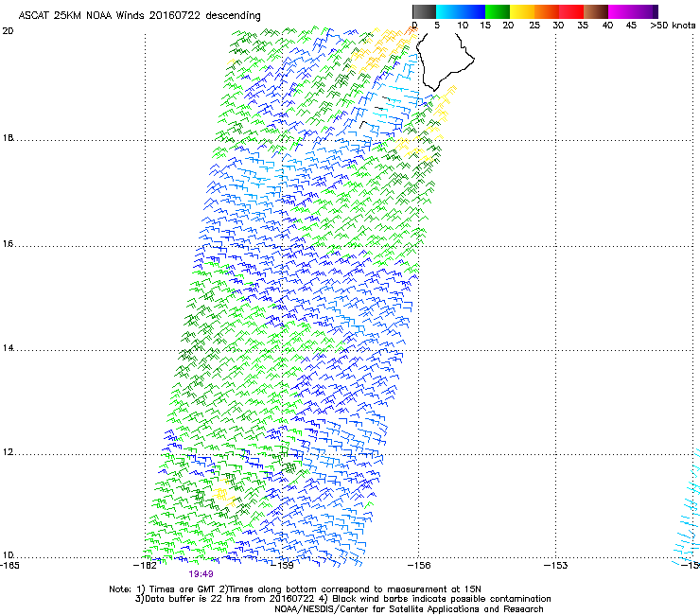This screenshot has width=700, height=615.
Task: Click the longitude label '-153'
Action: (x=556, y=566)
